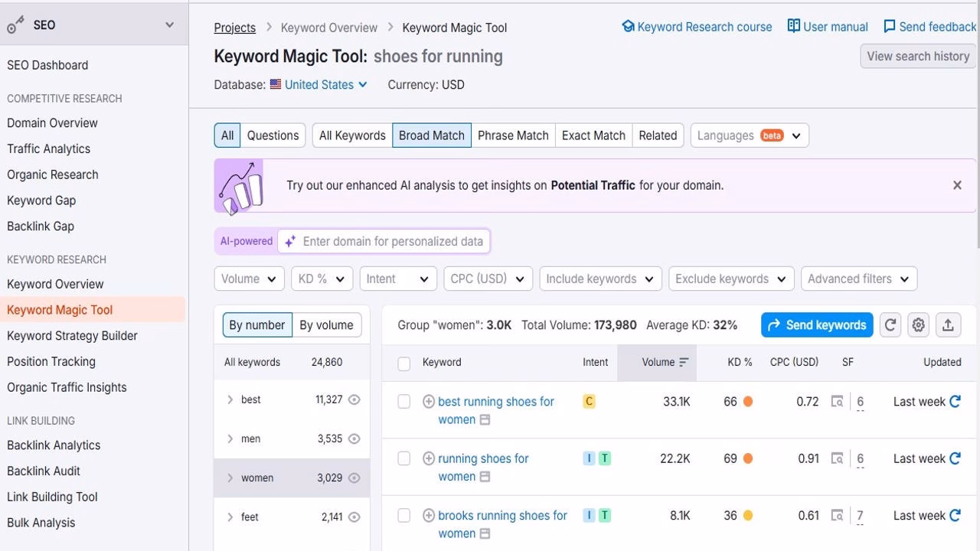Add running shoes for women to a list

click(x=429, y=458)
